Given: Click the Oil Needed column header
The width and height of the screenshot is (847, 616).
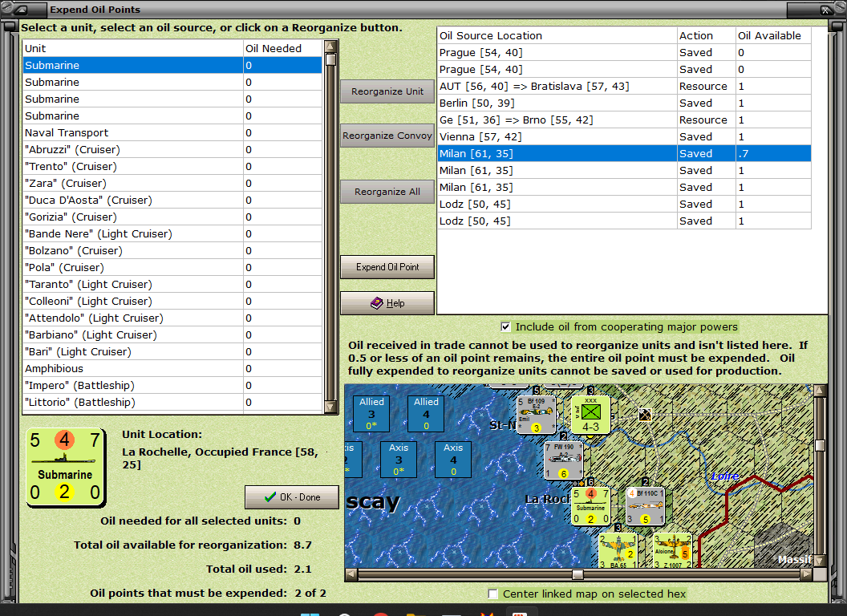Looking at the screenshot, I should [283, 48].
